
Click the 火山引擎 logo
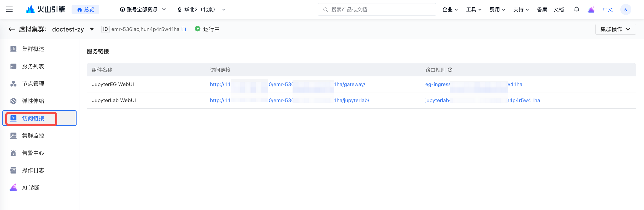pyautogui.click(x=45, y=9)
